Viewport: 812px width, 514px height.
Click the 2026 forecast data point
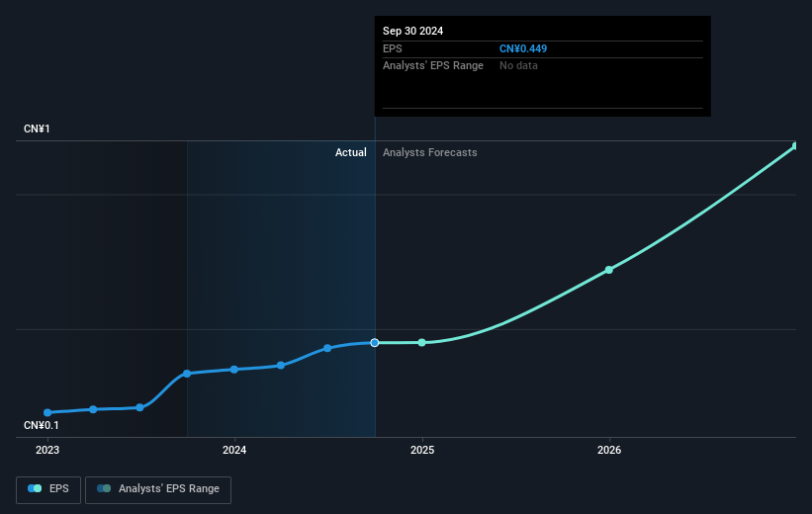(609, 270)
